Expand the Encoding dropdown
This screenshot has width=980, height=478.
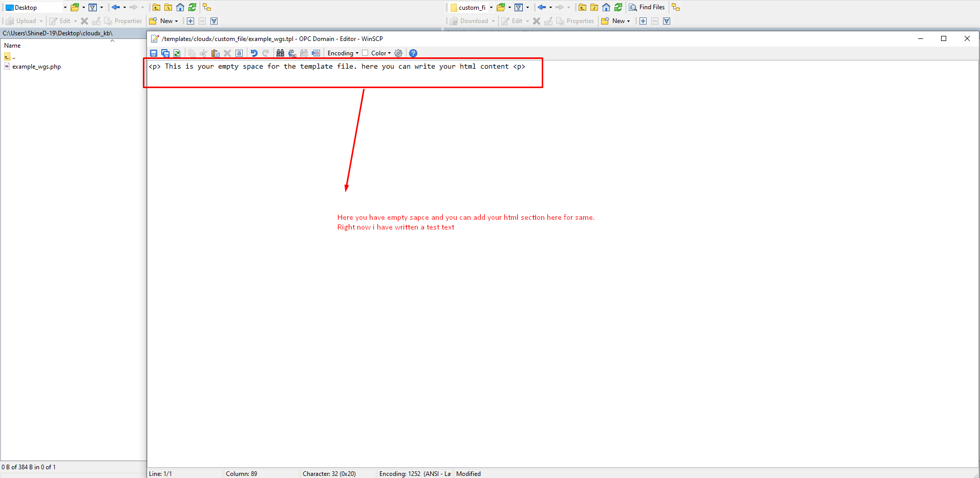(343, 53)
